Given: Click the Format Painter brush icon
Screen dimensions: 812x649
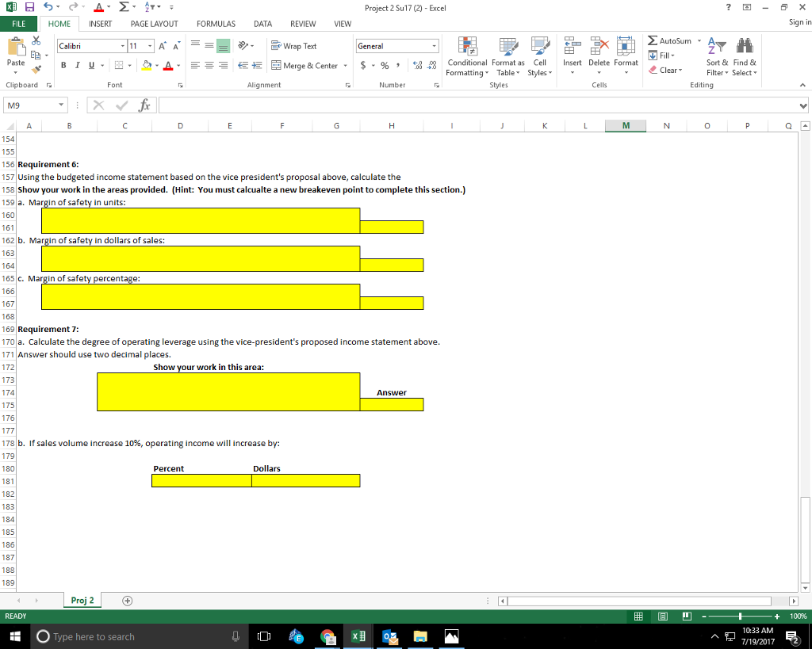Looking at the screenshot, I should point(36,69).
